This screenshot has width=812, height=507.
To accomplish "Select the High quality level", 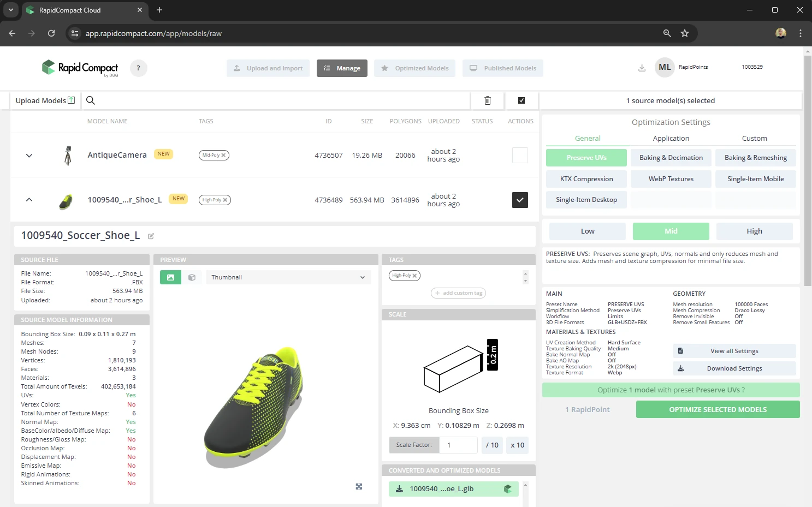I will (x=755, y=231).
